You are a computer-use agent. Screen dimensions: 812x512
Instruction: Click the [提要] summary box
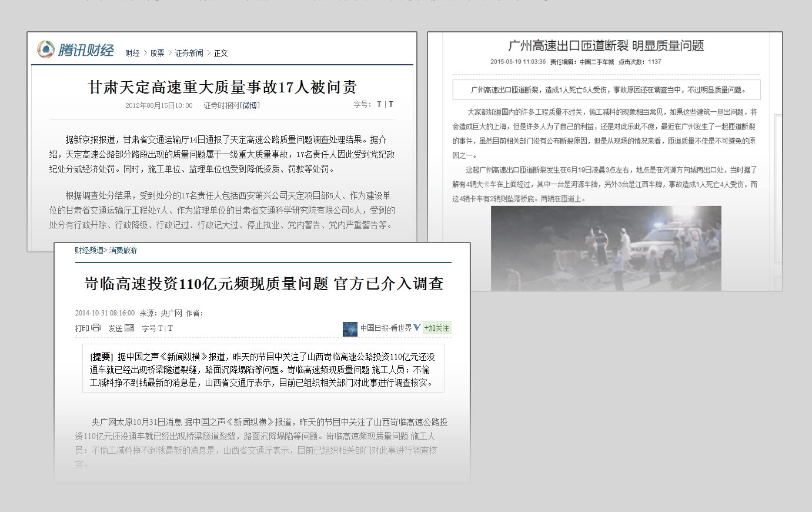[263, 369]
